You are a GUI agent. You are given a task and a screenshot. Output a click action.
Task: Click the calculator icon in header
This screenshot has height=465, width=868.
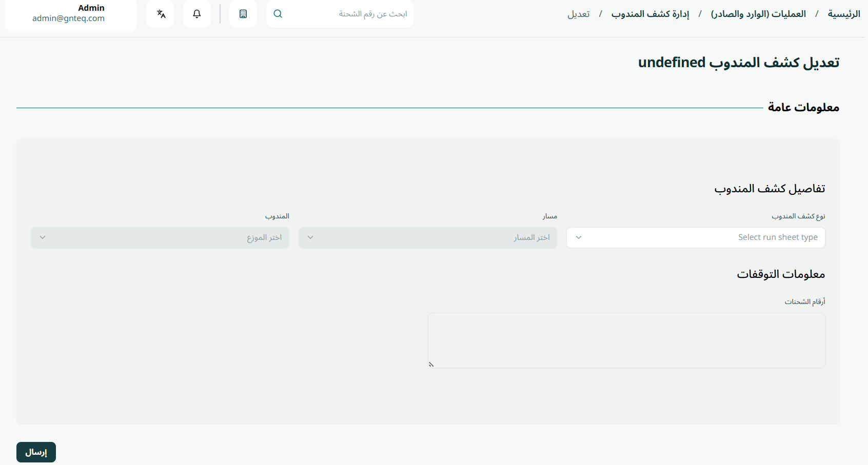click(243, 14)
